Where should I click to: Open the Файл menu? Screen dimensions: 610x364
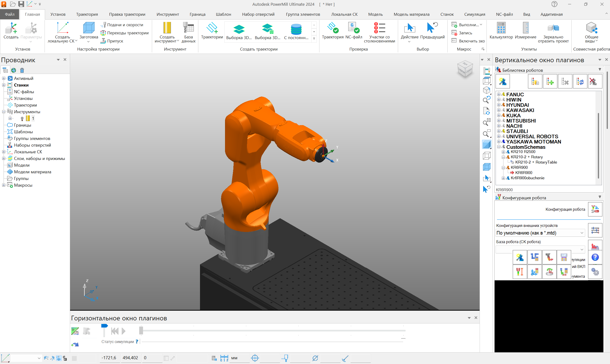pyautogui.click(x=10, y=14)
